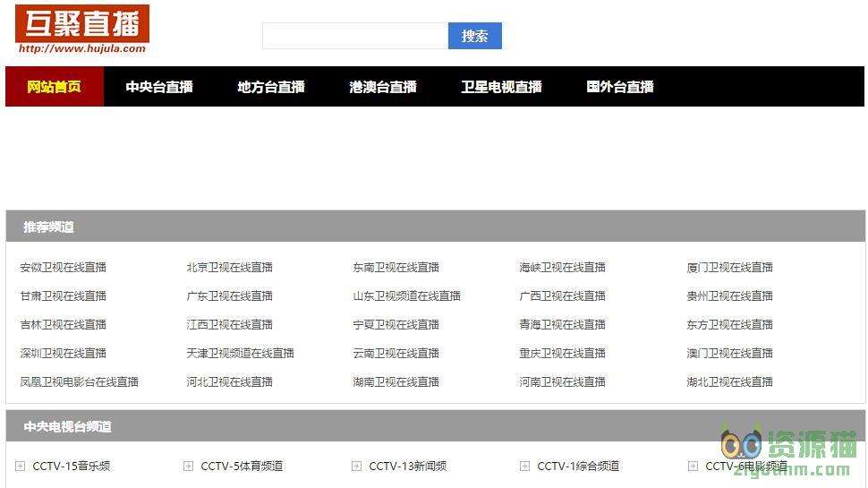Viewport: 868px width, 488px height.
Task: Open 宁夏卫视在线直播 link
Action: point(396,325)
